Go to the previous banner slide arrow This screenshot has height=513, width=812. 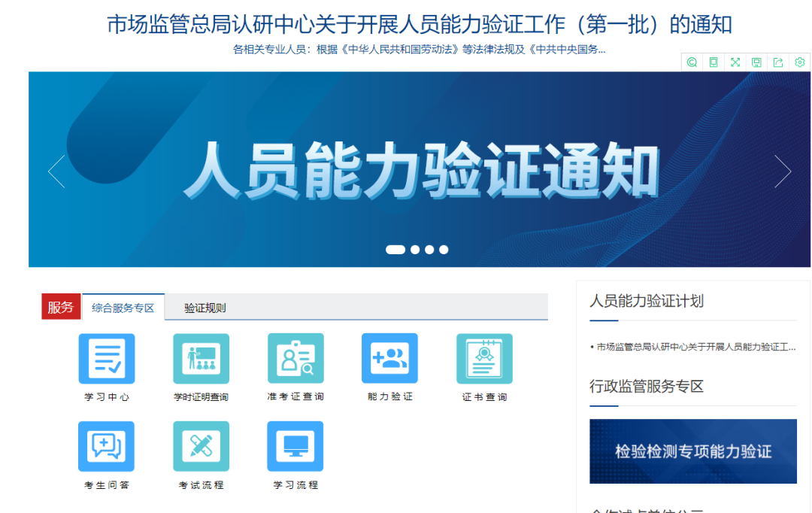point(56,171)
